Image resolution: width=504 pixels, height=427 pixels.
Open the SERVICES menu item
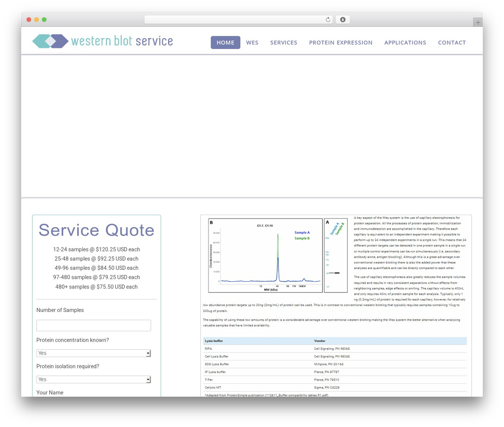coord(283,43)
